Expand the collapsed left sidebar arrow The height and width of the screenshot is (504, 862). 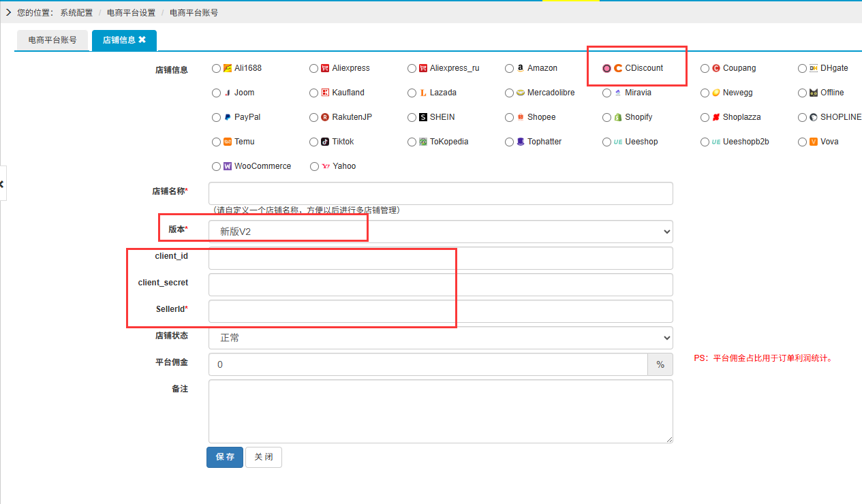[x=2, y=184]
